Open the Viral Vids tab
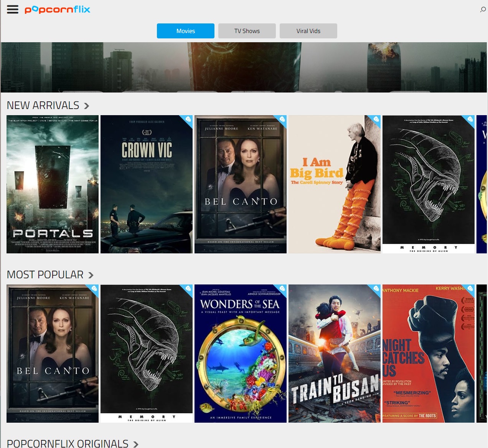The width and height of the screenshot is (488, 448). (x=308, y=31)
